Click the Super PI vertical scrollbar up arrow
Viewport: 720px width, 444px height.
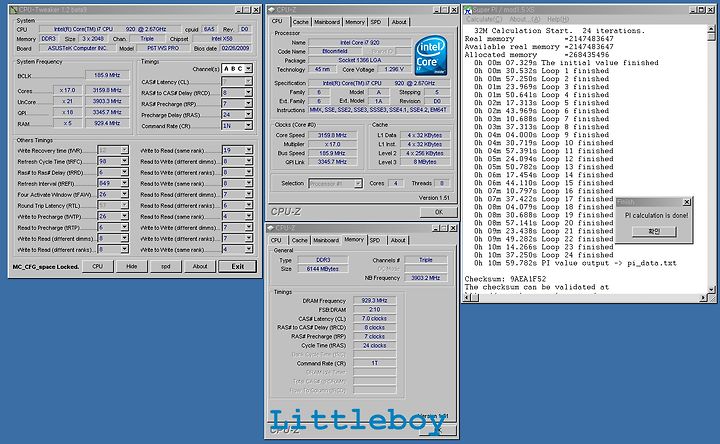[711, 29]
